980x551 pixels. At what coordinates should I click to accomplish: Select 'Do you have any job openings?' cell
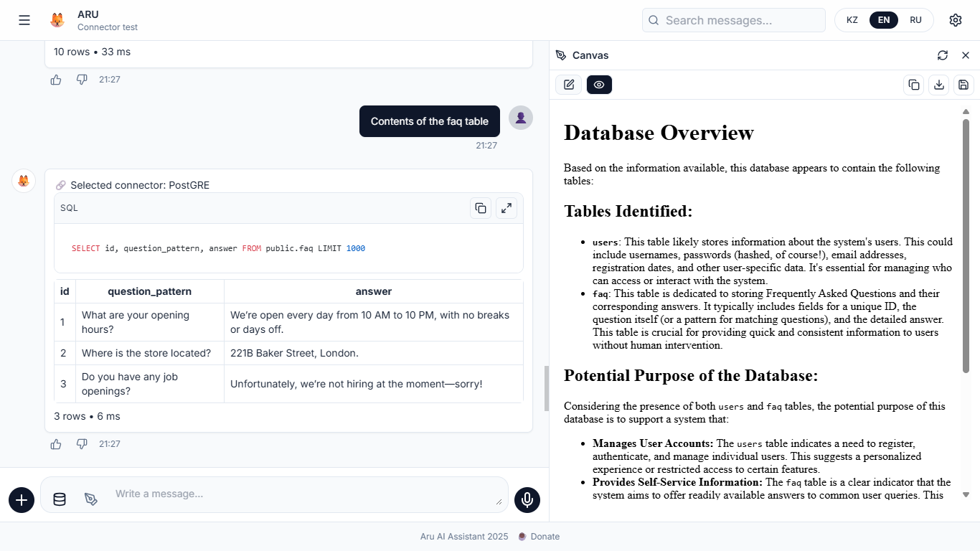coord(150,384)
